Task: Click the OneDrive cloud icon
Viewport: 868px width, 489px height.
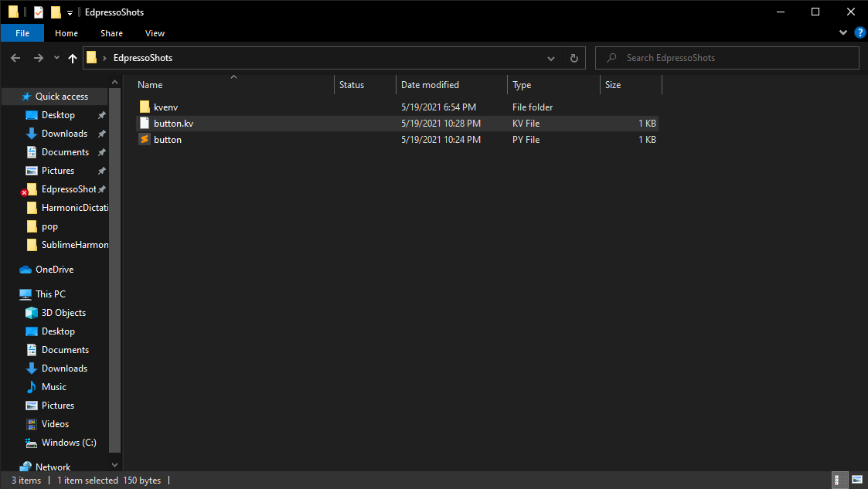Action: pos(26,270)
